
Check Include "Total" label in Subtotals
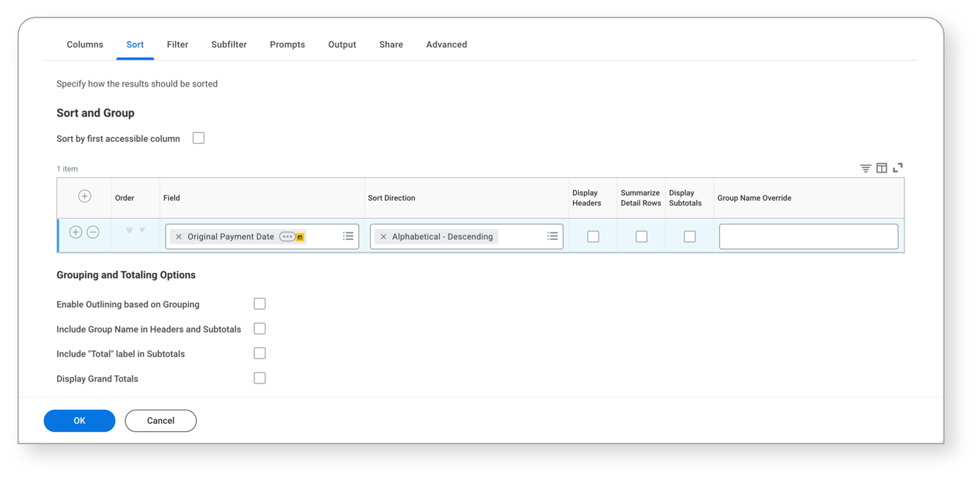pos(259,353)
